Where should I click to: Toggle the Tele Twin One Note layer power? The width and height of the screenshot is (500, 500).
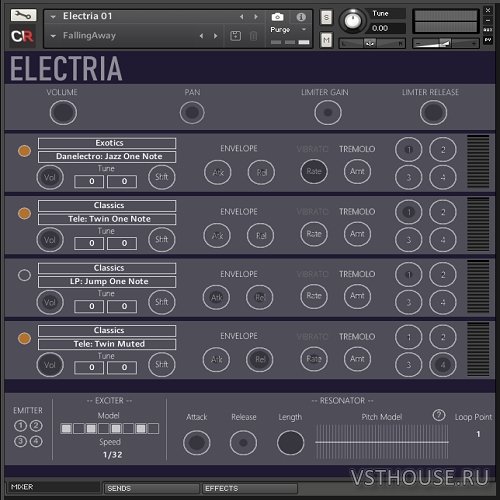tap(24, 213)
